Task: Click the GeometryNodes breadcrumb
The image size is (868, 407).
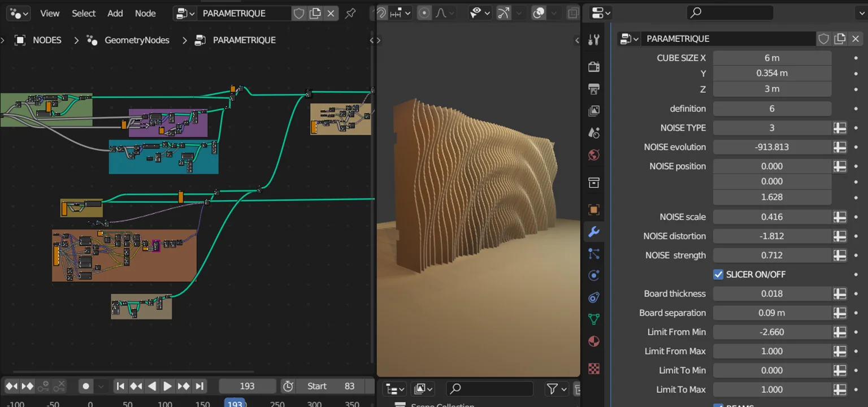Action: click(137, 40)
